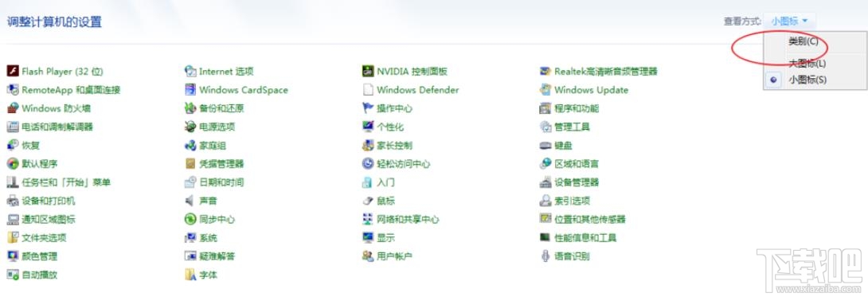Open the 文件夹选项 item
The width and height of the screenshot is (868, 297).
point(44,238)
